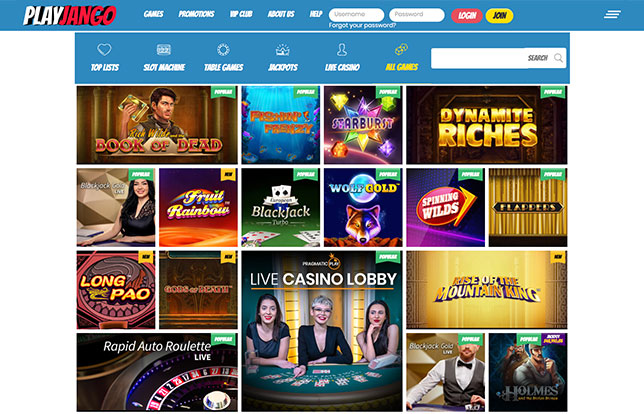Viewport: 644px width, 414px height.
Task: Select the All Games dice icon
Action: pyautogui.click(x=401, y=49)
